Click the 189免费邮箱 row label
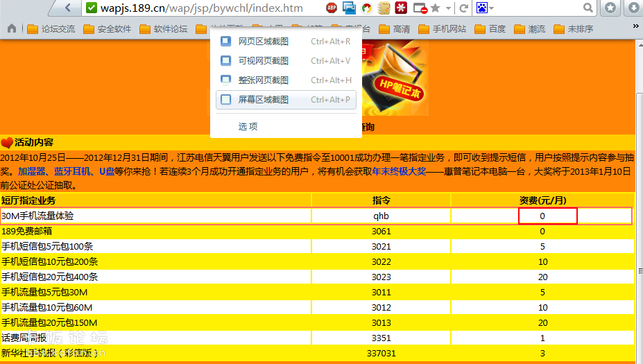643x364 pixels. pos(26,231)
